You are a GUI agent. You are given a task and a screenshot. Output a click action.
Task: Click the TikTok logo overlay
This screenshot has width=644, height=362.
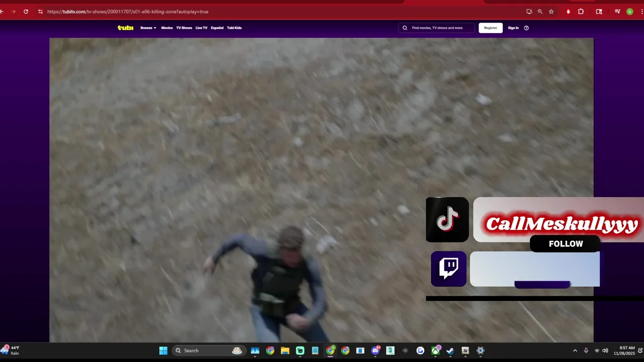447,220
